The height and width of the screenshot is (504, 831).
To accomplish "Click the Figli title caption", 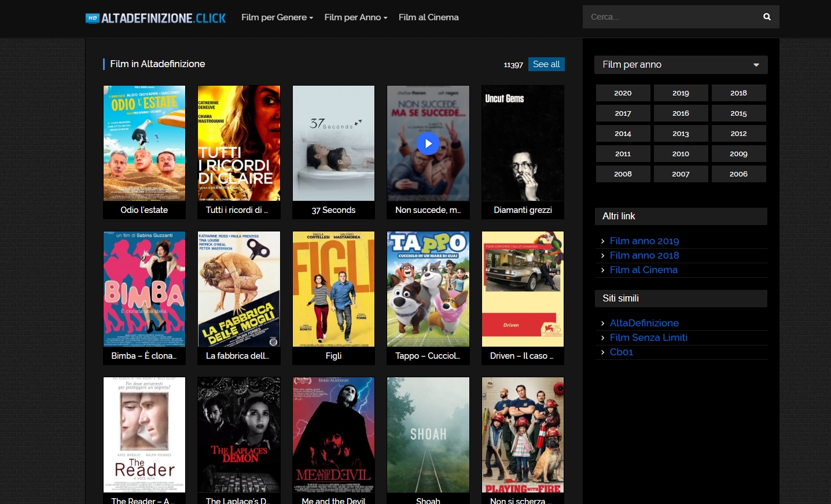I will coord(333,356).
